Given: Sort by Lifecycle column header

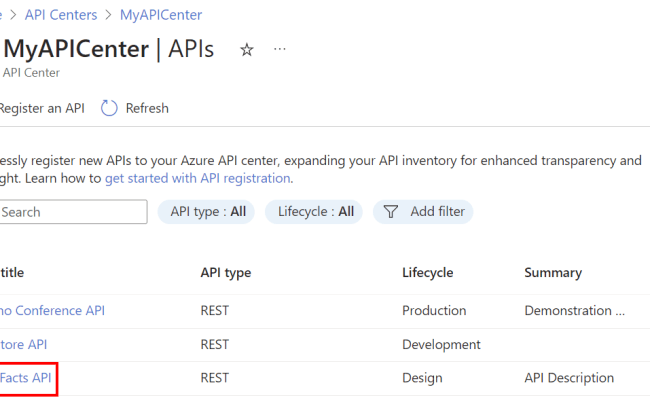Looking at the screenshot, I should click(427, 272).
